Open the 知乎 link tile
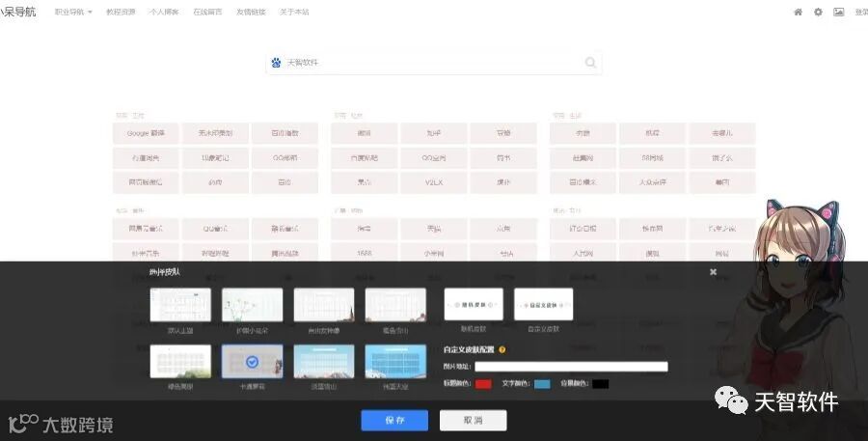This screenshot has height=441, width=868. click(x=433, y=133)
